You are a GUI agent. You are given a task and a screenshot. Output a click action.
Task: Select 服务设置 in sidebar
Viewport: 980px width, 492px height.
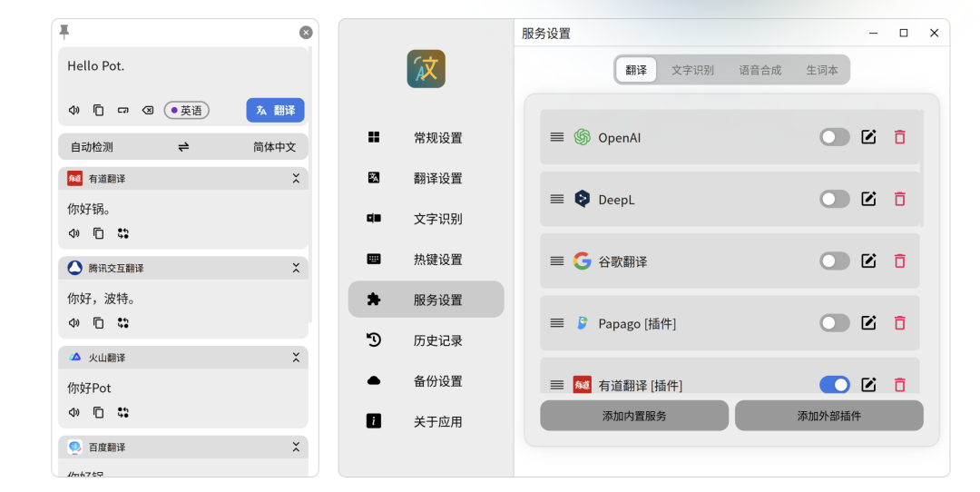pyautogui.click(x=426, y=300)
